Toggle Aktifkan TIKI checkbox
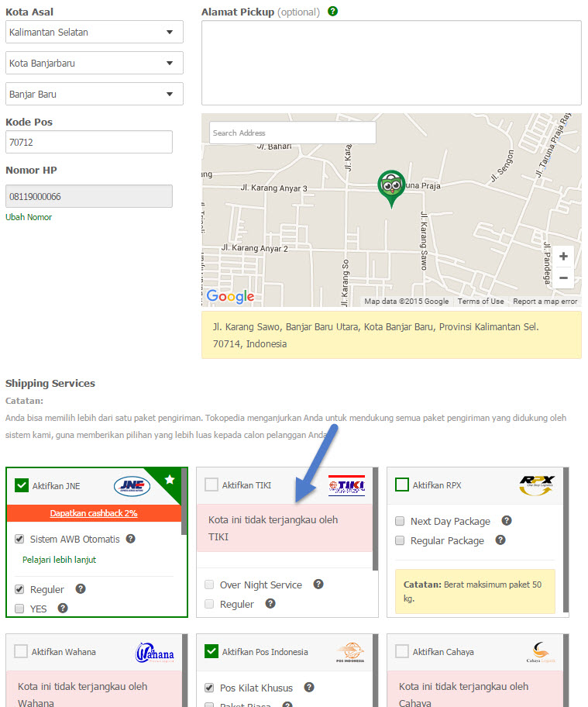Screen dimensions: 588x707 tap(211, 485)
